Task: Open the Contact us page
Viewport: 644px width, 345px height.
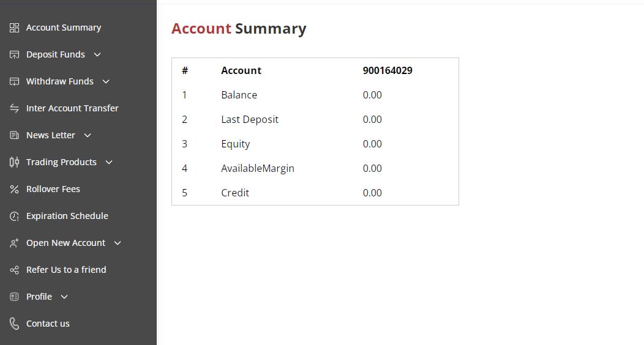Action: (48, 324)
